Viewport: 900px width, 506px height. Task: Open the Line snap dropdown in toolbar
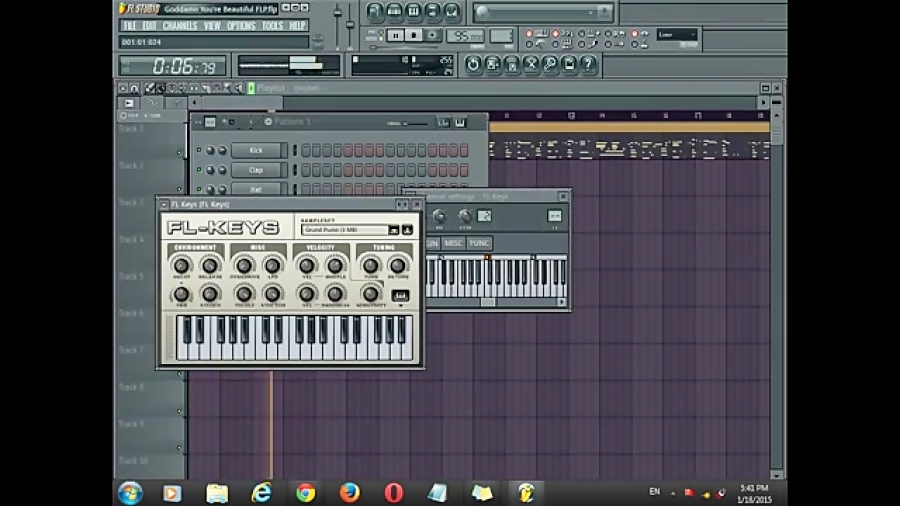(677, 35)
